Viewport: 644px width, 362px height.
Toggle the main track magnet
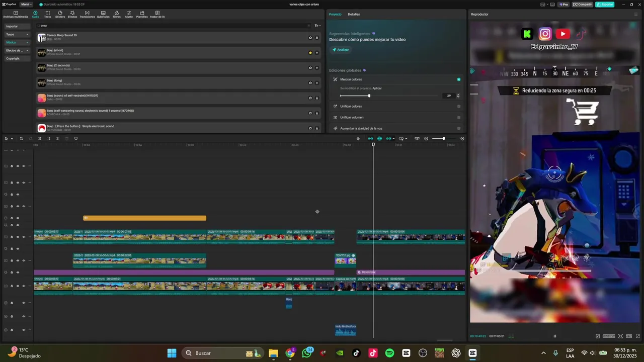point(371,139)
